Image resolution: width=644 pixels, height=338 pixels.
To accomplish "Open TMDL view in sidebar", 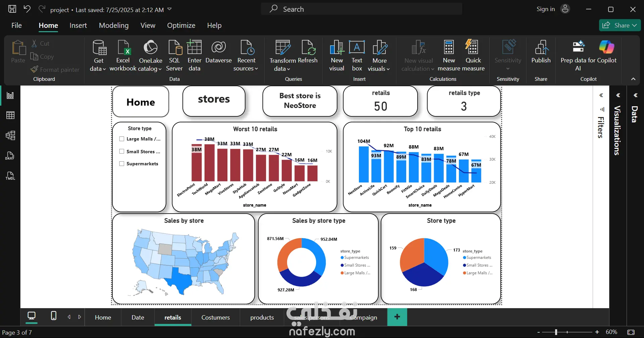I will click(x=10, y=176).
